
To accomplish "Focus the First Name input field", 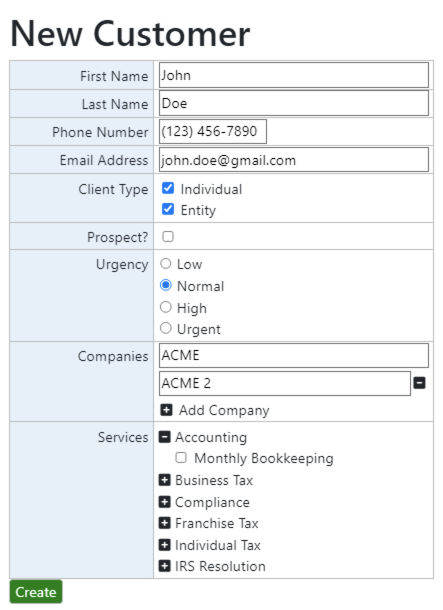I will pyautogui.click(x=294, y=75).
